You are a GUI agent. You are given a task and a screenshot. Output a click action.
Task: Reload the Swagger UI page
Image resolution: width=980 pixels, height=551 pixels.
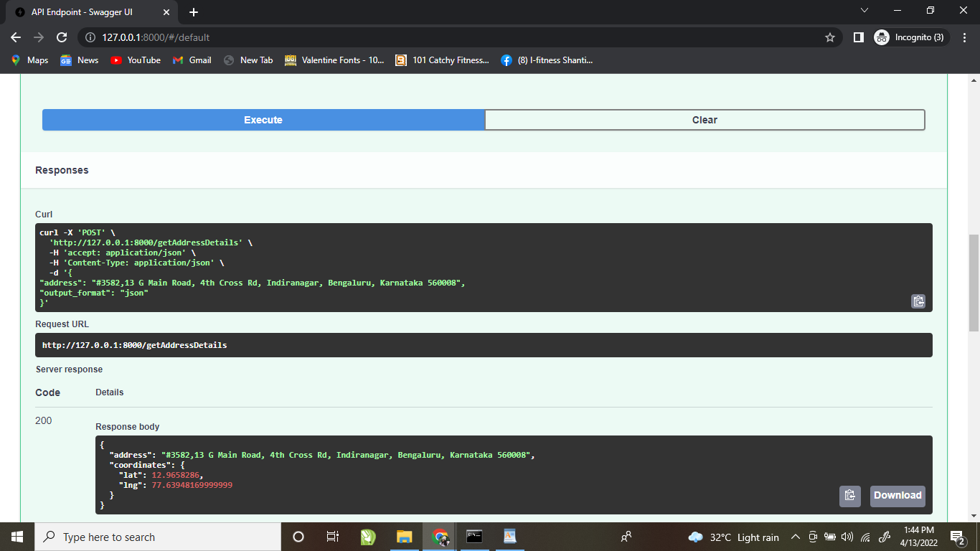(x=61, y=37)
